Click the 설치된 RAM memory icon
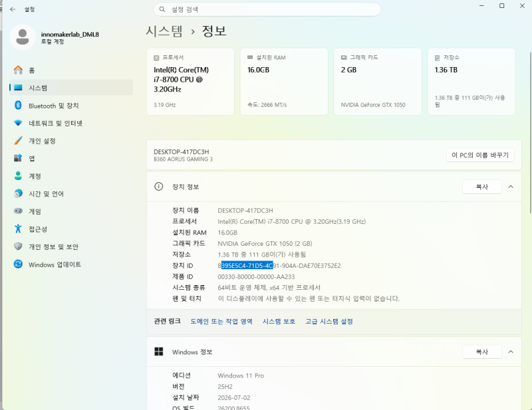This screenshot has width=532, height=410. click(x=250, y=57)
